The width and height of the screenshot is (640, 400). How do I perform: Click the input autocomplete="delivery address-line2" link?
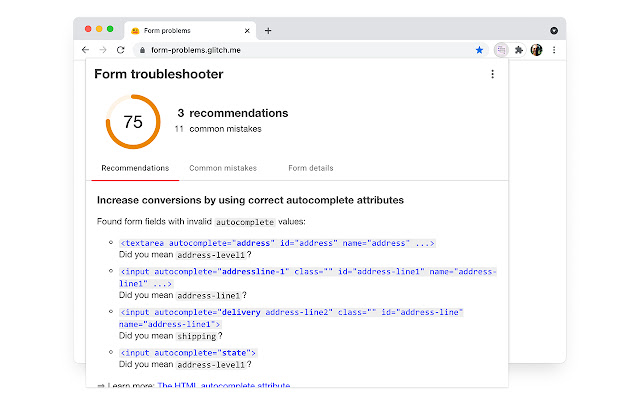[x=290, y=312]
